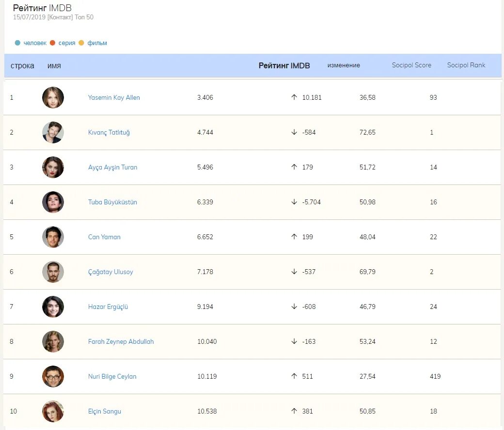Click Farah Zeynep Abdullah's profile picture
The height and width of the screenshot is (430, 504).
point(53,341)
